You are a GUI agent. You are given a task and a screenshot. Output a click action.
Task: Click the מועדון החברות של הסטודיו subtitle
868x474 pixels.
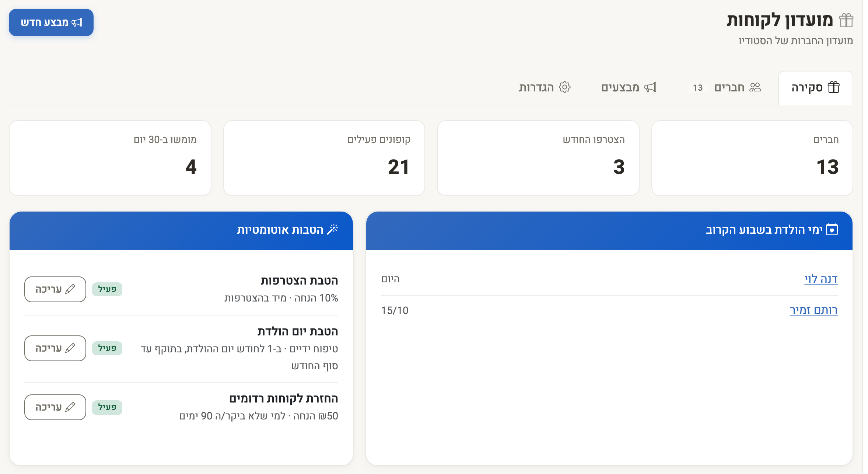click(x=796, y=41)
